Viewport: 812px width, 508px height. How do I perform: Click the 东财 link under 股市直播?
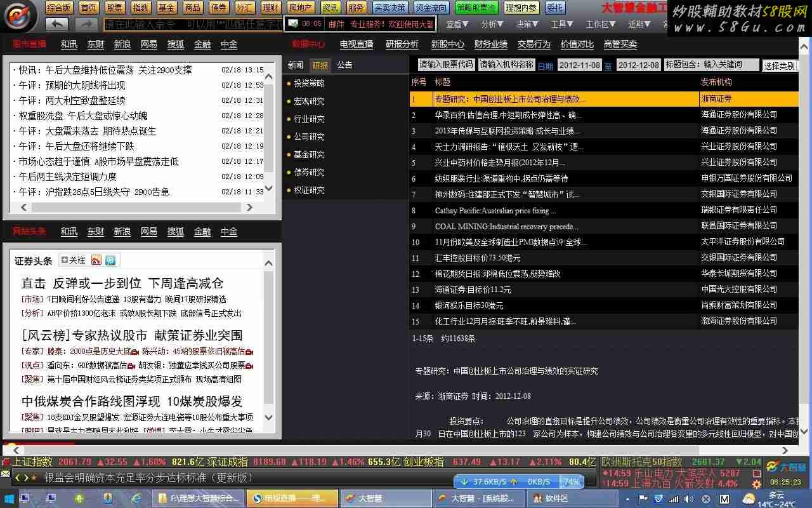click(96, 44)
